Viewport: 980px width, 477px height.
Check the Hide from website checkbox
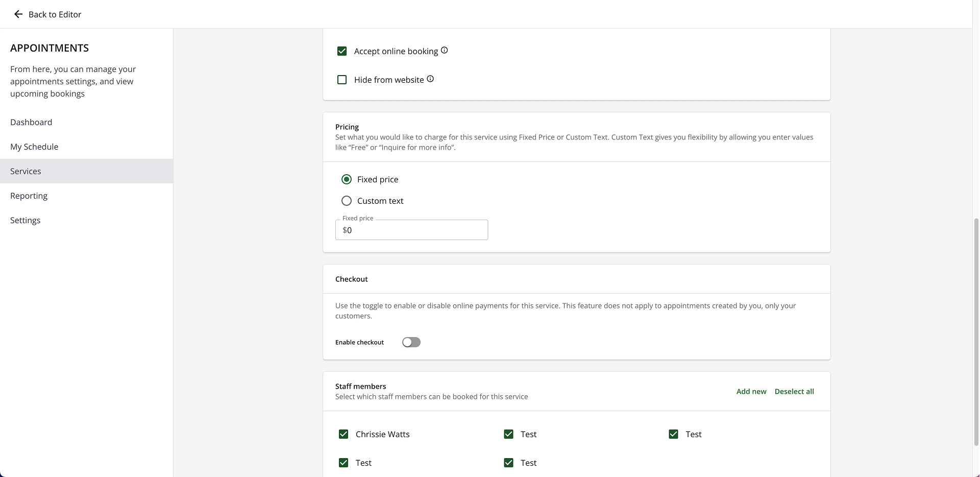pyautogui.click(x=342, y=80)
